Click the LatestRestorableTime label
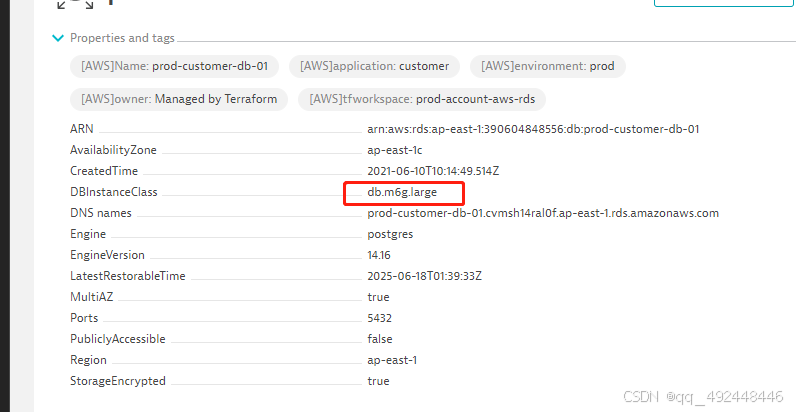The height and width of the screenshot is (412, 803). click(x=128, y=276)
